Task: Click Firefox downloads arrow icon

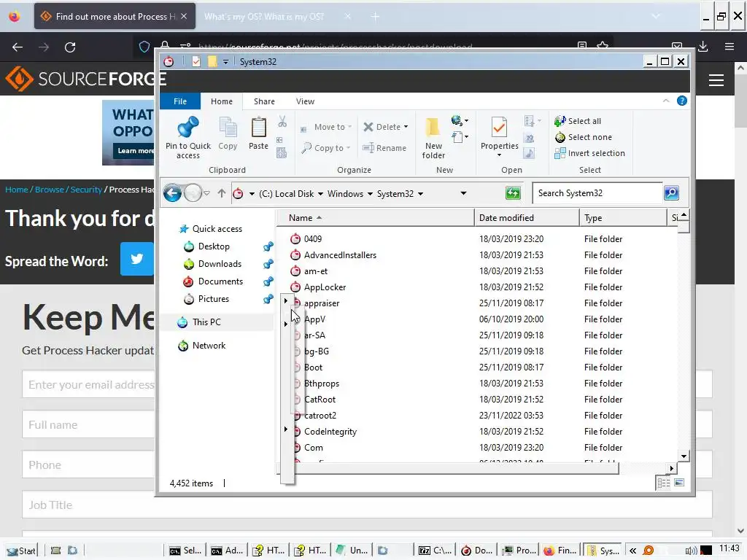Action: [703, 47]
